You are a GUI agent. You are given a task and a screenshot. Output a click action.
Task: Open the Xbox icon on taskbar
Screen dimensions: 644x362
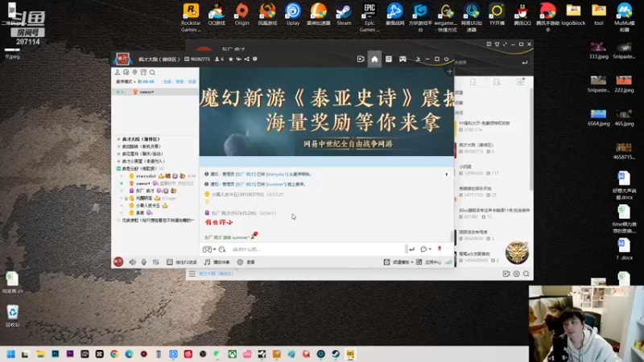click(232, 354)
